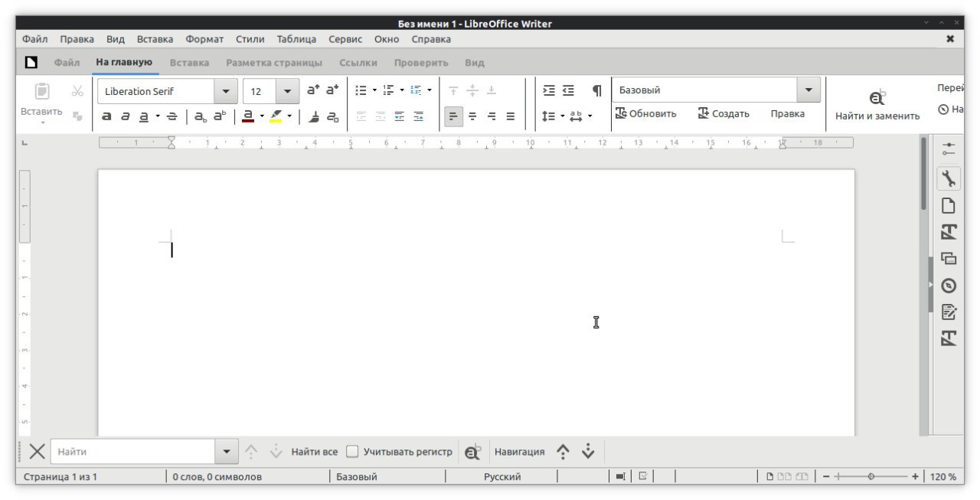
Task: Apply yellow highlight color
Action: point(276,116)
